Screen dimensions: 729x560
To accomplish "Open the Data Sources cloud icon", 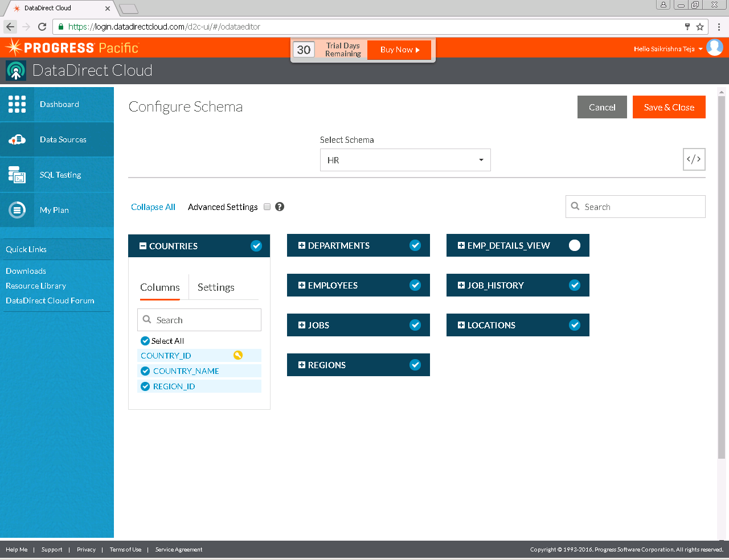I will pyautogui.click(x=17, y=139).
